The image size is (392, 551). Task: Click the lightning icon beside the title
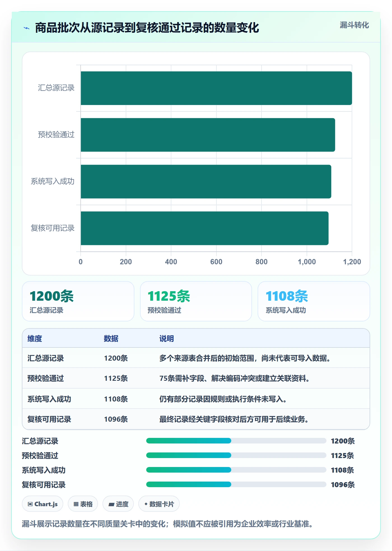27,28
